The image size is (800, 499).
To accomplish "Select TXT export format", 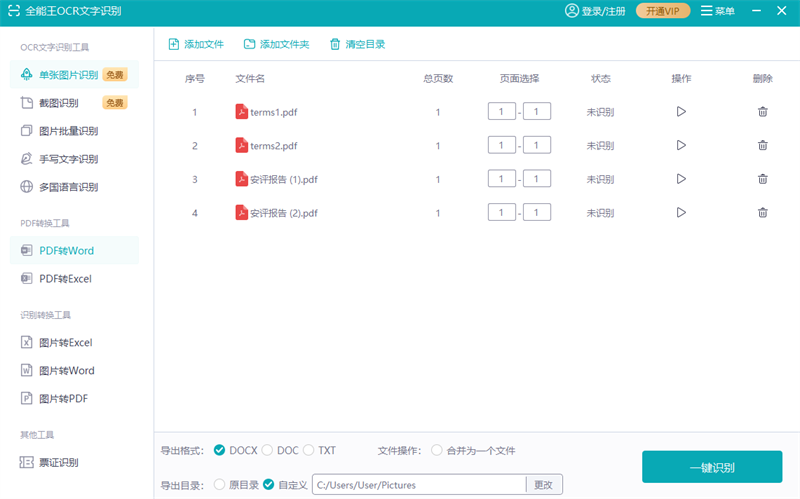I will pos(309,450).
